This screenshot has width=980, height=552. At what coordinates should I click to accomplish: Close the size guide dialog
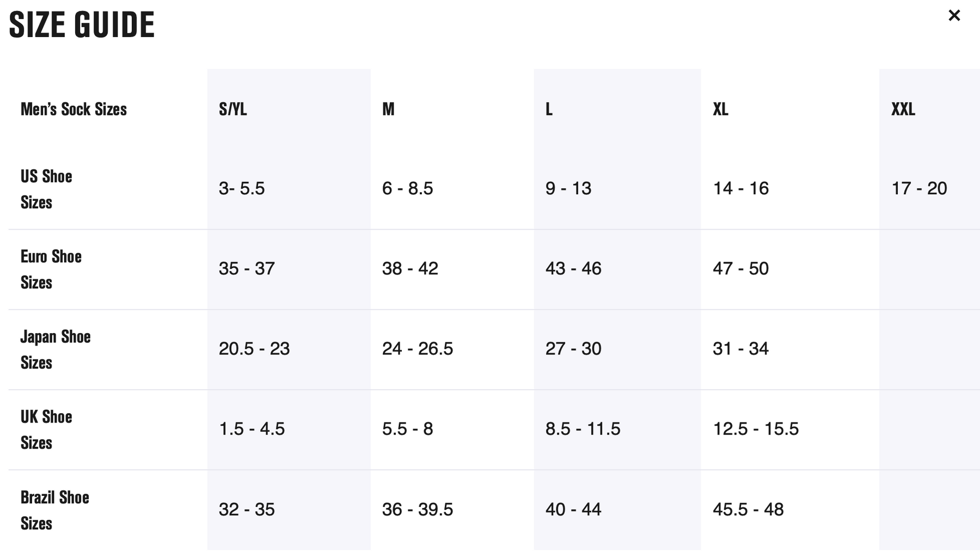(954, 15)
